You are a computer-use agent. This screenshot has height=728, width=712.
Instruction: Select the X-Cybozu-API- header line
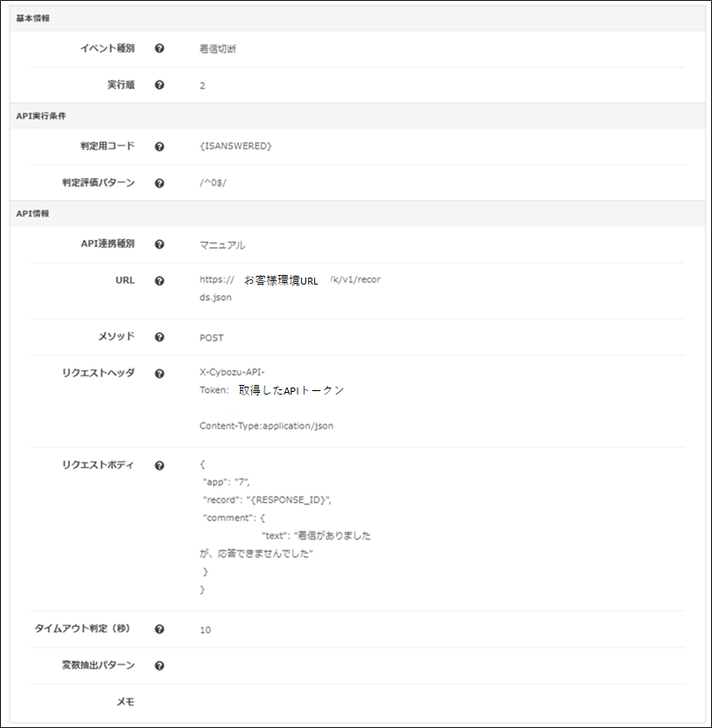coord(232,372)
